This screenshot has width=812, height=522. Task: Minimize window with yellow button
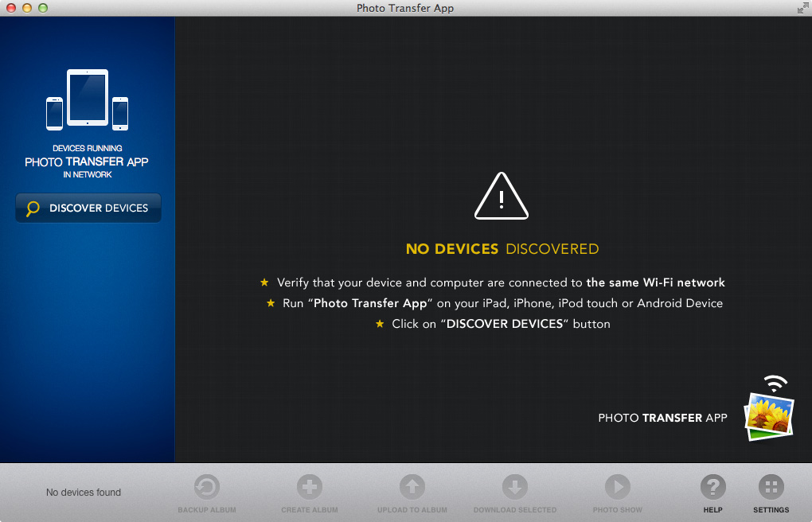[27, 8]
